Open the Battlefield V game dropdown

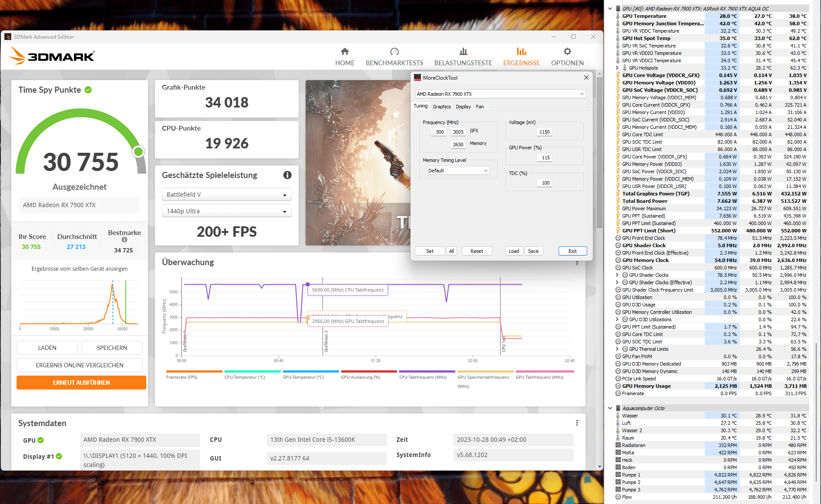(226, 195)
